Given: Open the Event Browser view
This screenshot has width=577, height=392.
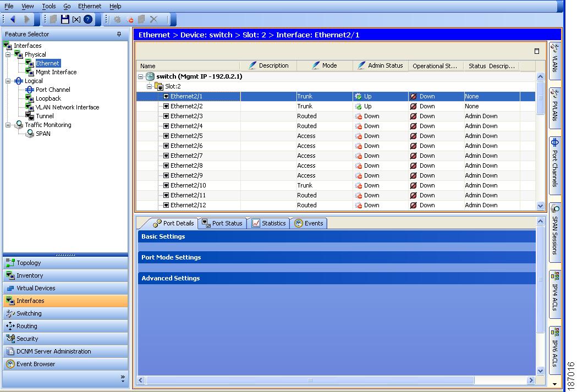Looking at the screenshot, I should (35, 364).
